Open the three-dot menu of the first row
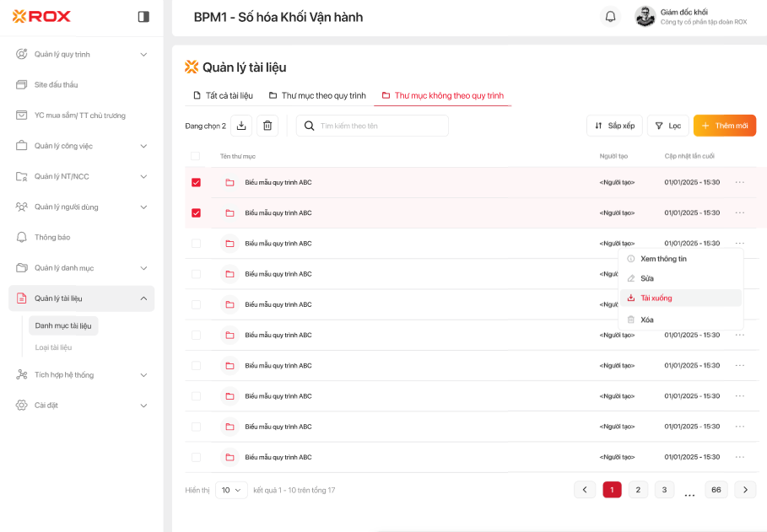Screen dimensions: 767x532 click(x=739, y=182)
